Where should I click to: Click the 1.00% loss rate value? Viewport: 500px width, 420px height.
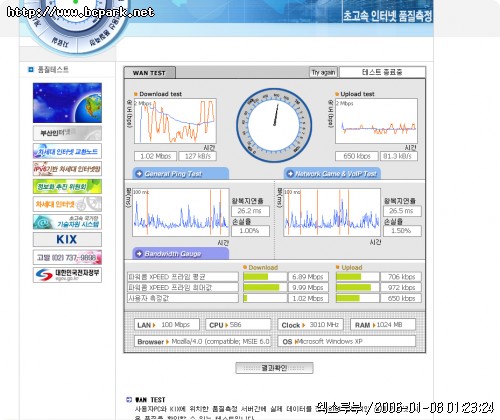250,231
